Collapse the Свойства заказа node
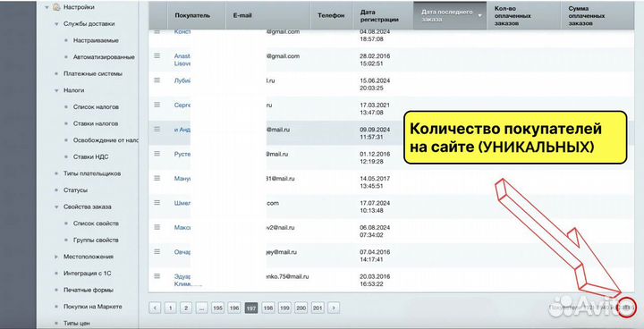This screenshot has width=644, height=329. (56, 207)
